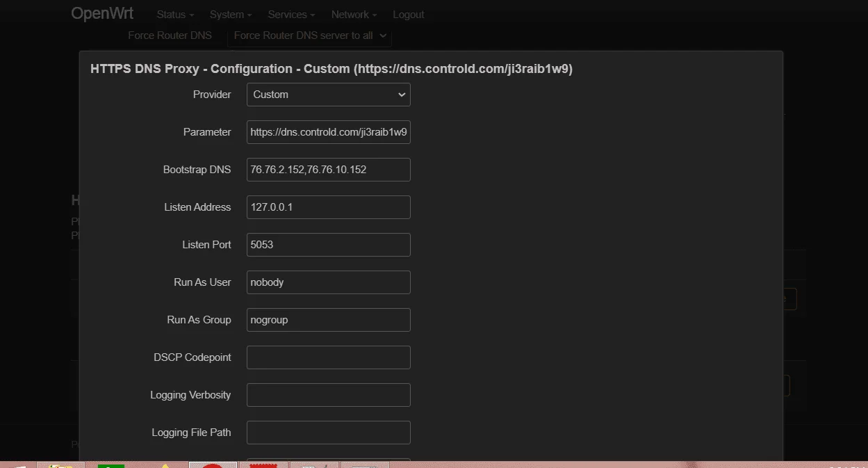Click the Run As User label
The width and height of the screenshot is (868, 468).
[x=202, y=282]
